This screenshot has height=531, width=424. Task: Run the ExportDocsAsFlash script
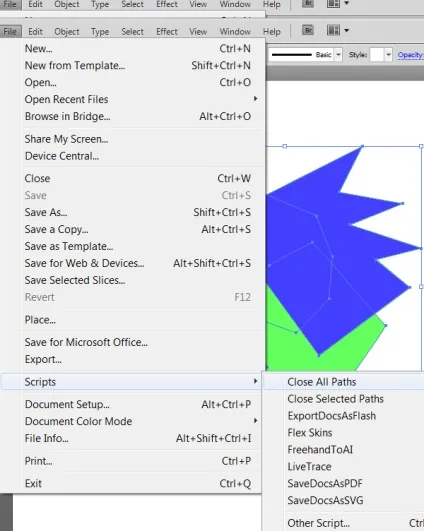344,416
